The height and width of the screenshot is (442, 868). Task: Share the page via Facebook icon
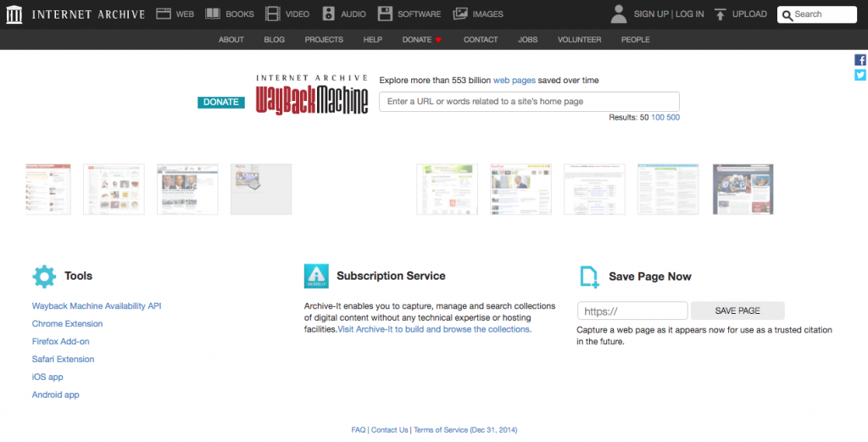860,60
